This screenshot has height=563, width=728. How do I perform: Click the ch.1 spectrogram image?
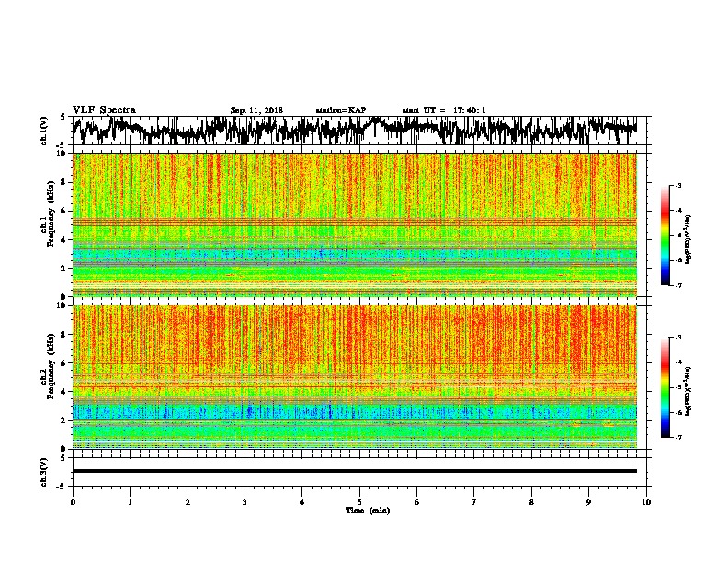(355, 224)
